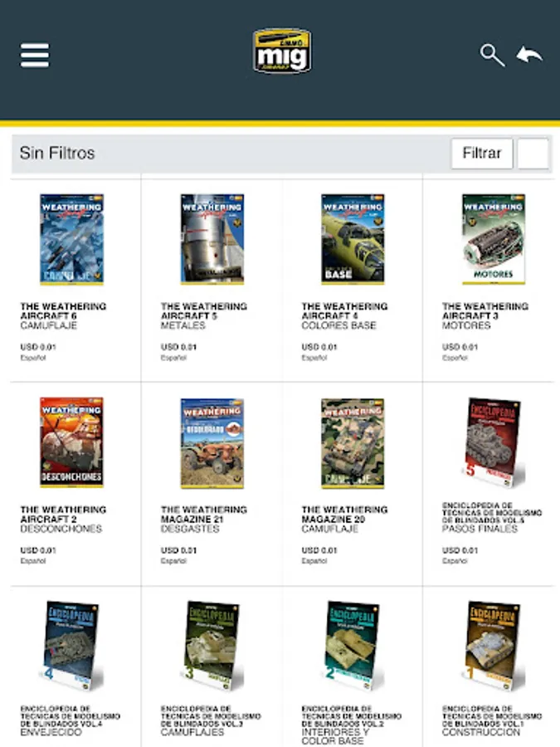The height and width of the screenshot is (747, 560).
Task: Click the back arrow icon
Action: 529,56
